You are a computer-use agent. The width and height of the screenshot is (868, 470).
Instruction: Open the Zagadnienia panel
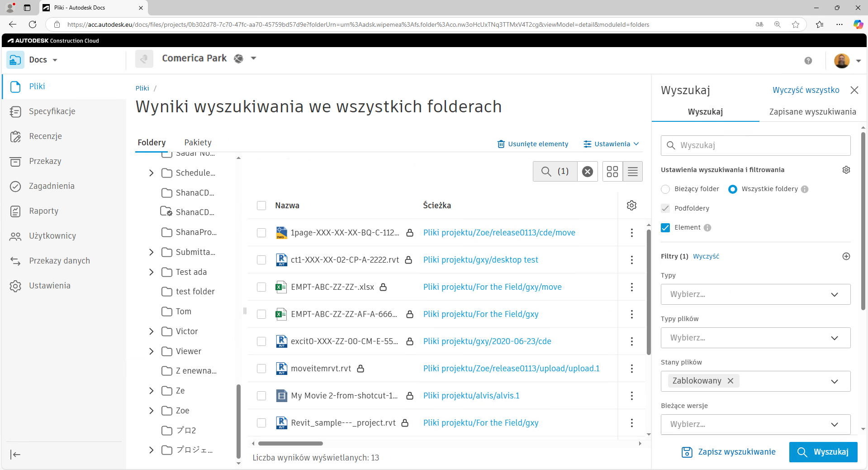tap(51, 186)
